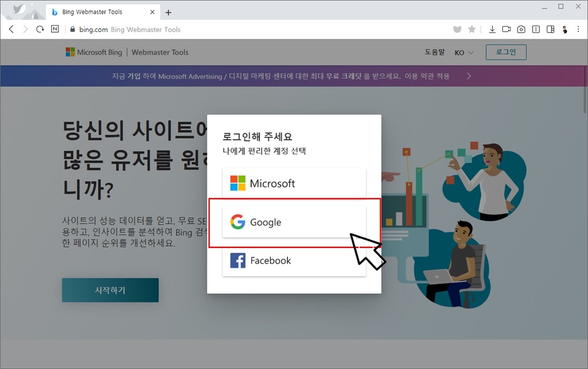Click the whale browser logo icon

coord(18,9)
